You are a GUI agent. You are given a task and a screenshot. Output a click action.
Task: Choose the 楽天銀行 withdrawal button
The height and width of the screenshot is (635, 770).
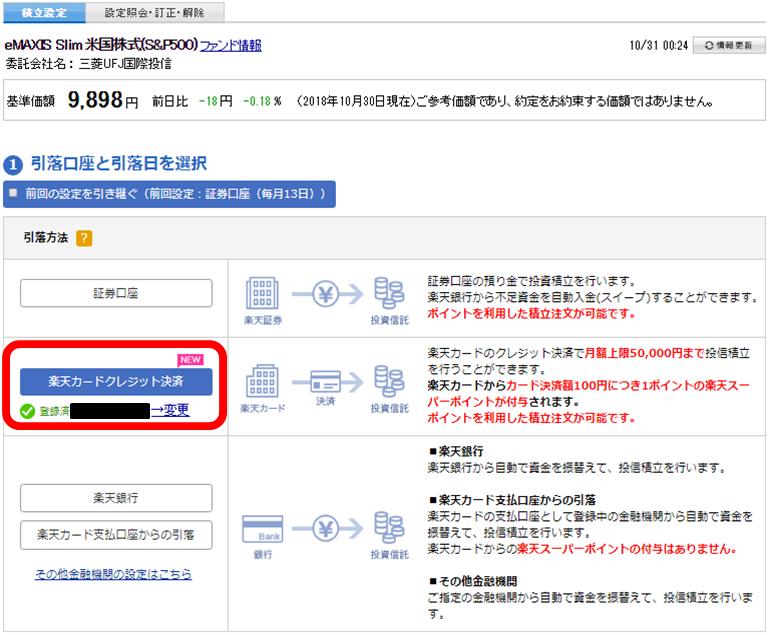(x=116, y=498)
